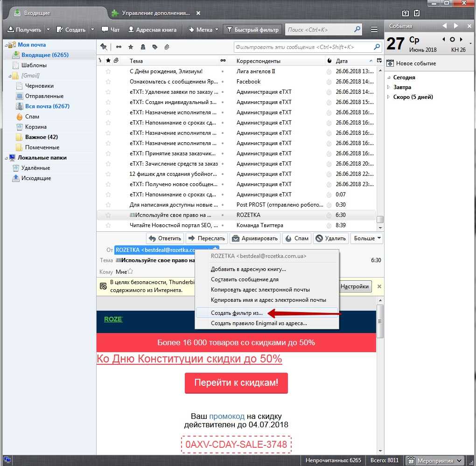This screenshot has width=476, height=466.
Task: Filter messages by tags icon
Action: click(x=155, y=47)
